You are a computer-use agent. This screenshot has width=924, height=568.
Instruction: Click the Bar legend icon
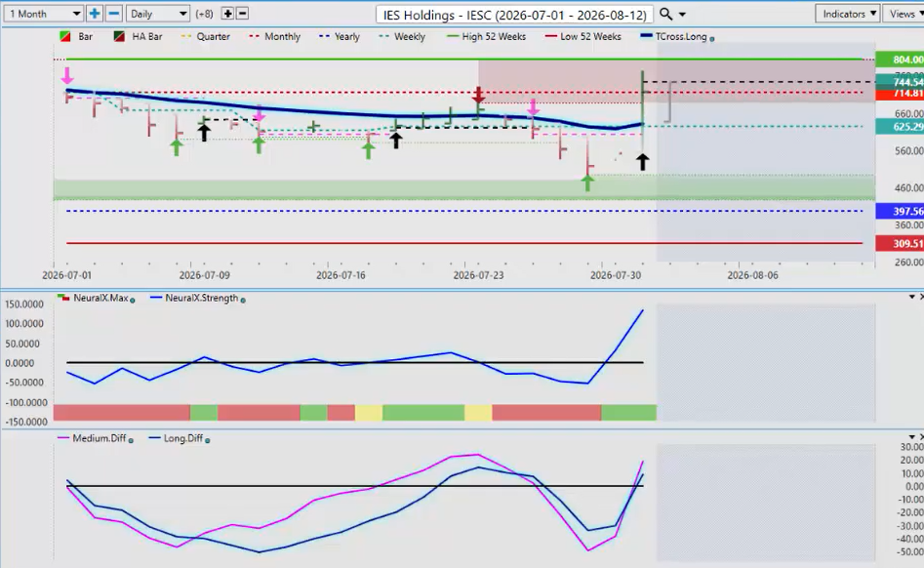tap(65, 36)
